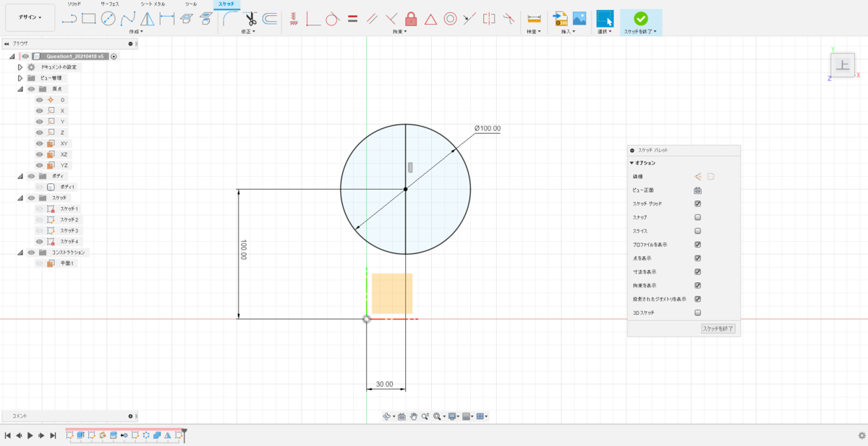The image size is (868, 446).
Task: Open the 作成 dropdown menu
Action: (136, 32)
